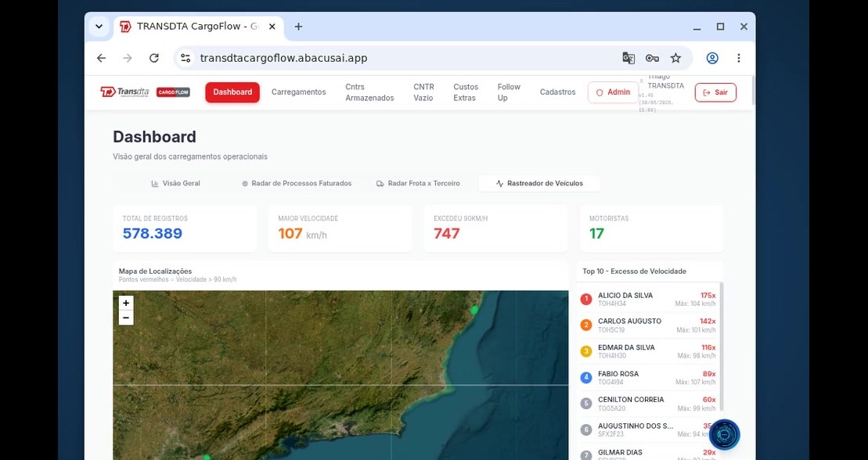This screenshot has height=460, width=868.
Task: Open Chrome three-dot menu
Action: click(738, 58)
